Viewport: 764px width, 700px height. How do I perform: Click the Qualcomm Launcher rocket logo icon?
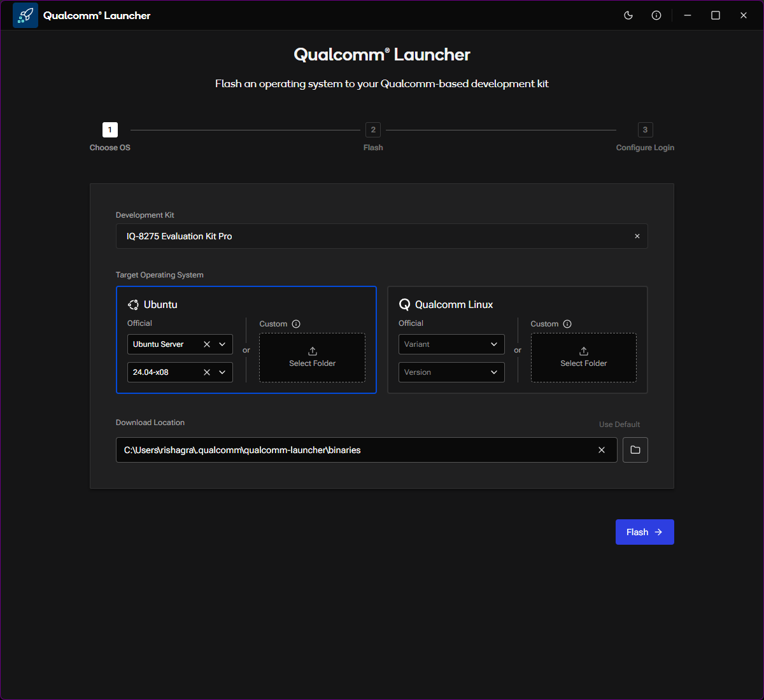click(25, 15)
